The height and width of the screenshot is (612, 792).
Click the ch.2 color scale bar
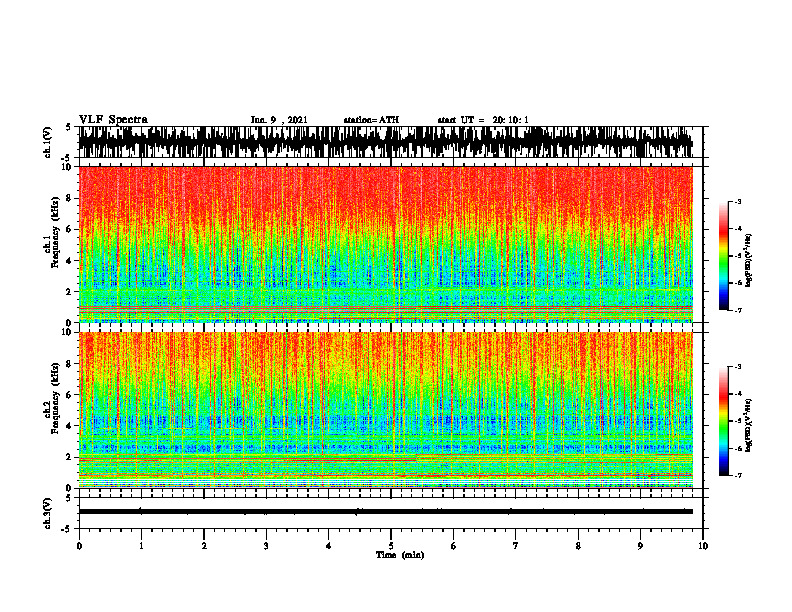click(724, 421)
